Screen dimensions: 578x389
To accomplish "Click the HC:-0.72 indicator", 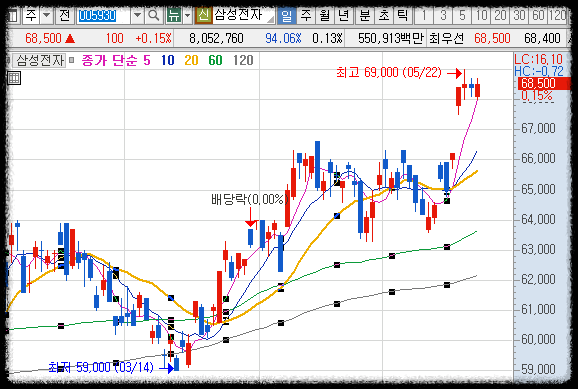I will [x=539, y=71].
